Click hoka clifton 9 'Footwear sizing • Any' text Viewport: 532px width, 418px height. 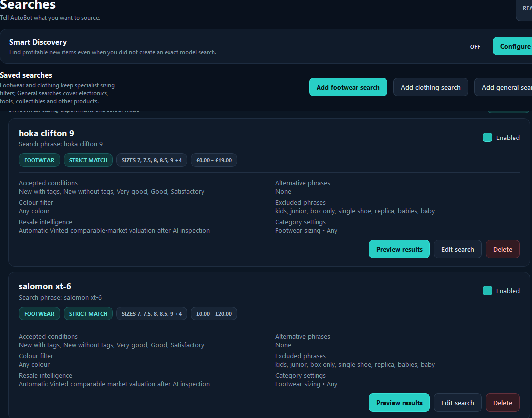(x=307, y=231)
